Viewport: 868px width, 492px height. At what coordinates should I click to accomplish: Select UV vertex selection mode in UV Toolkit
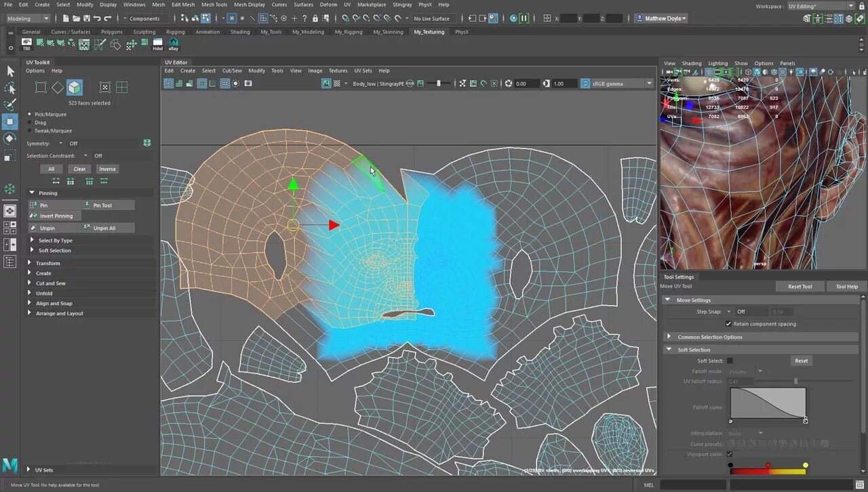coord(41,87)
